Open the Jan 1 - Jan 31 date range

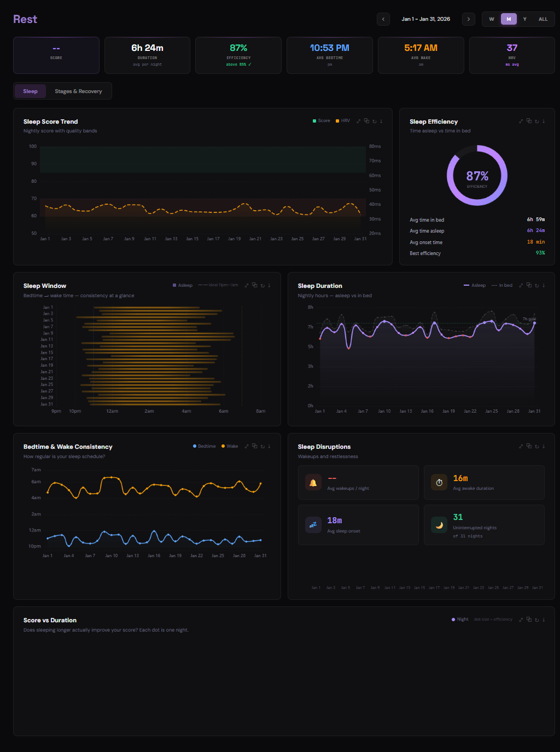coord(425,19)
